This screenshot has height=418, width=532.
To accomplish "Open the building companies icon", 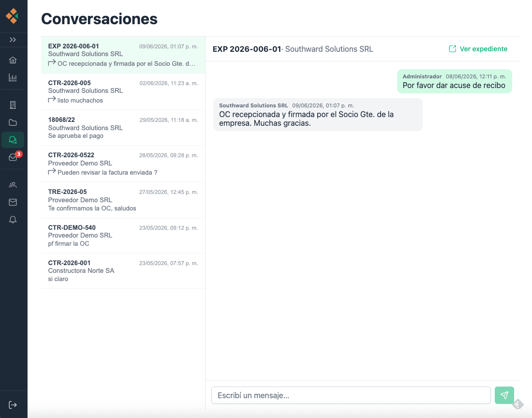I will click(13, 105).
